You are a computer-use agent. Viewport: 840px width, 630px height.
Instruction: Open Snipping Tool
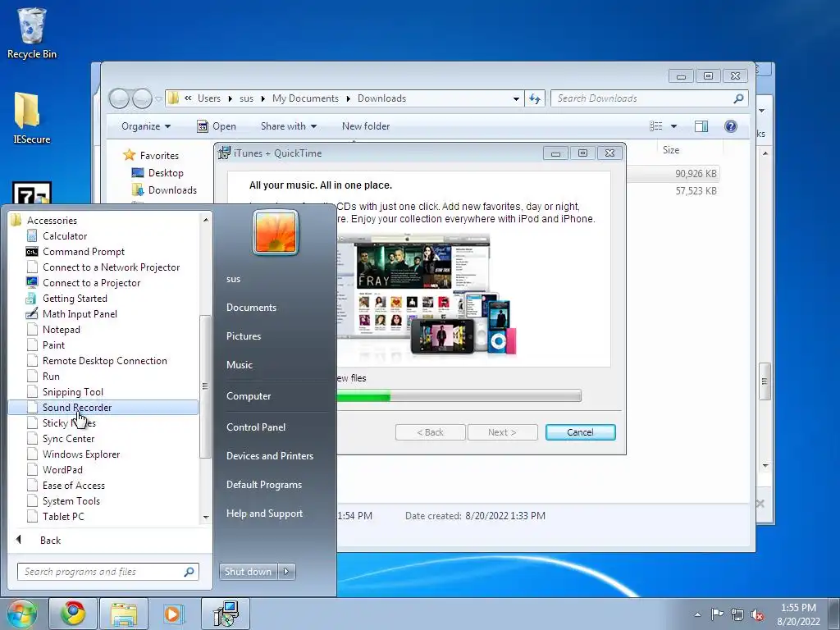73,391
